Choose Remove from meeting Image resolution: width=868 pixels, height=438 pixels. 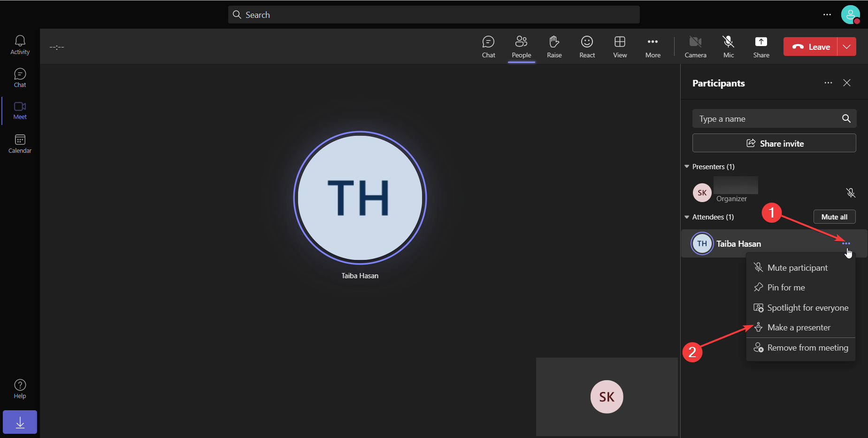point(800,348)
